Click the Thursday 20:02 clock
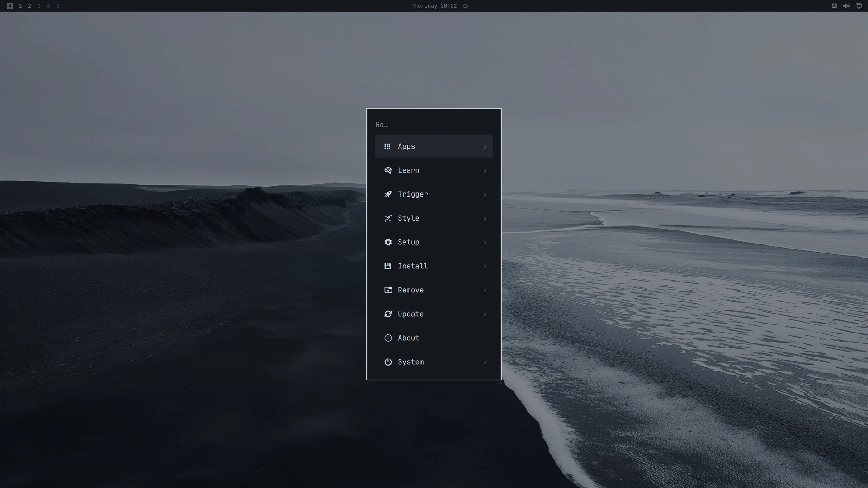Image resolution: width=868 pixels, height=488 pixels. (434, 6)
